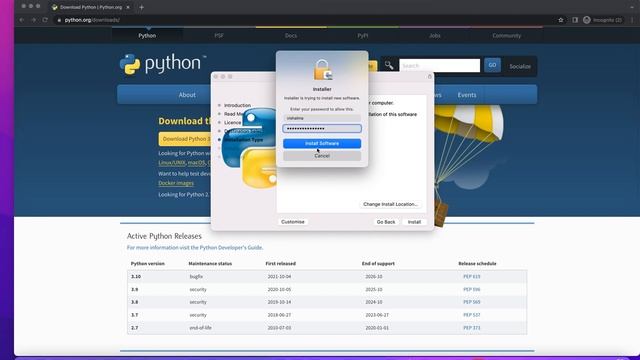Click the browser forward arrow

[x=33, y=20]
